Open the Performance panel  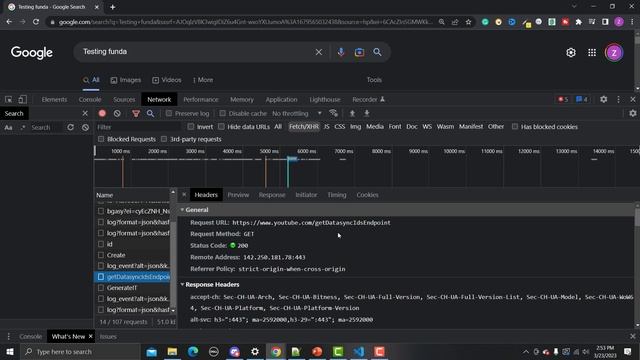(200, 99)
